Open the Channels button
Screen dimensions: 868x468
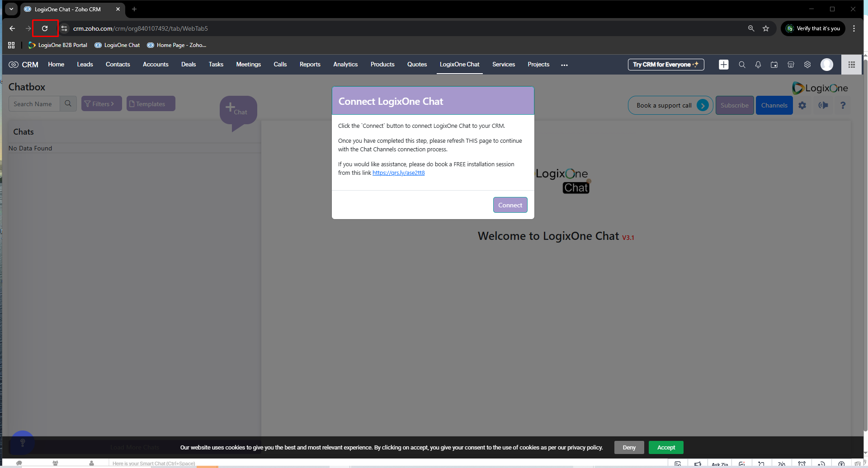pyautogui.click(x=774, y=105)
